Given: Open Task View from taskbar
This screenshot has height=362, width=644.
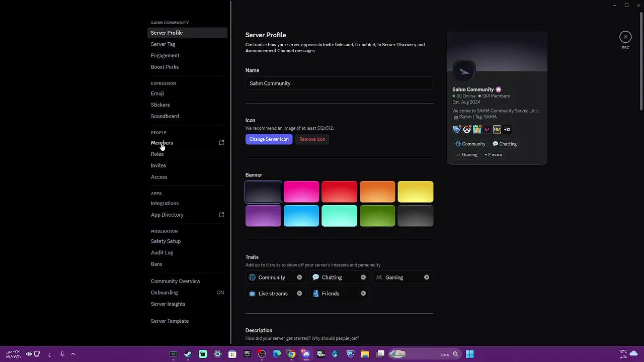Looking at the screenshot, I should click(x=380, y=354).
